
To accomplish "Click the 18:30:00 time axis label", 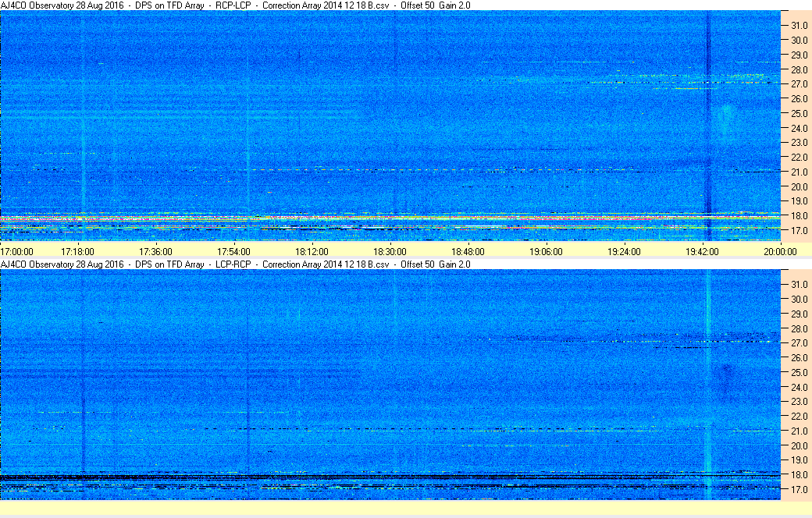I will 390,252.
